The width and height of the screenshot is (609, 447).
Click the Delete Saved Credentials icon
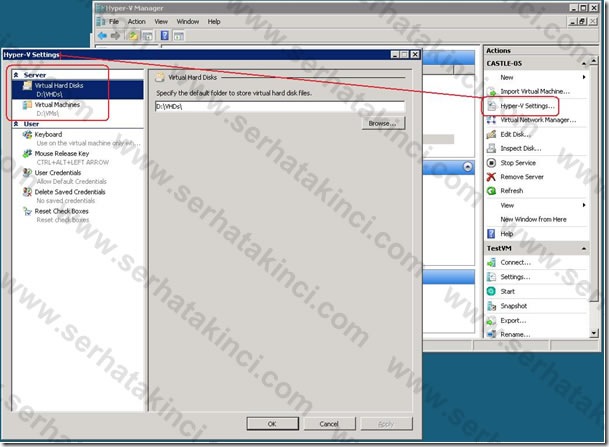coord(27,192)
